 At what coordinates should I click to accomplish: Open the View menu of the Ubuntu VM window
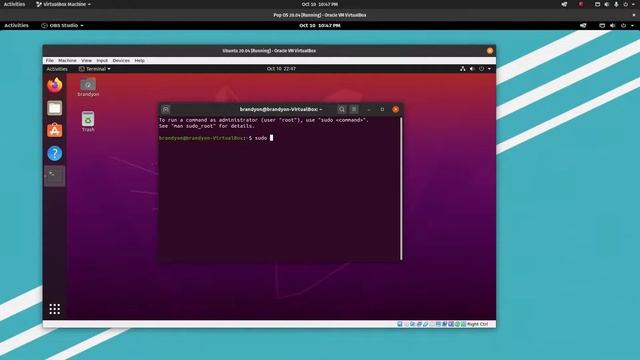[x=86, y=60]
